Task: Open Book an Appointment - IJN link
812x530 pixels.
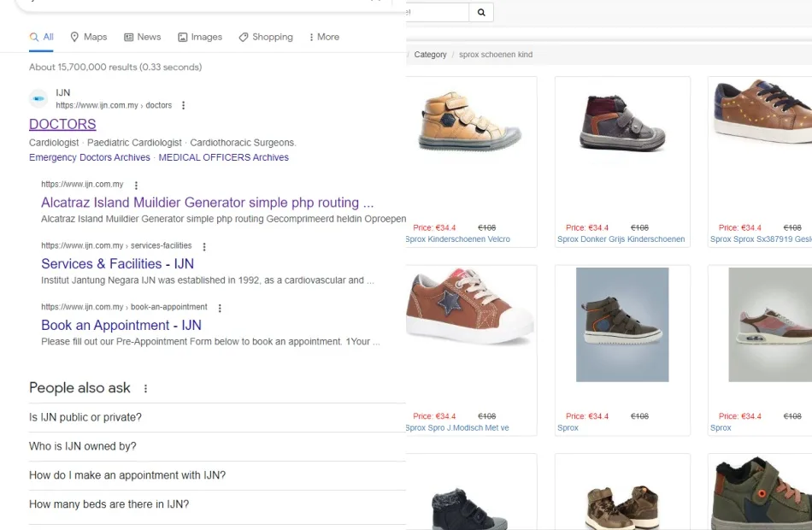Action: [x=121, y=326]
